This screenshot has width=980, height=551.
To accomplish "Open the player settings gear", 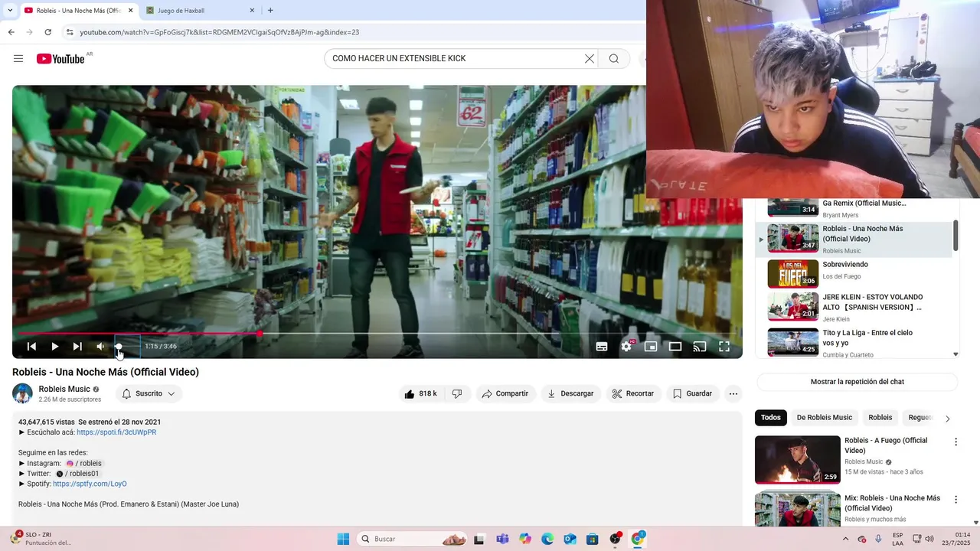I will [x=626, y=347].
